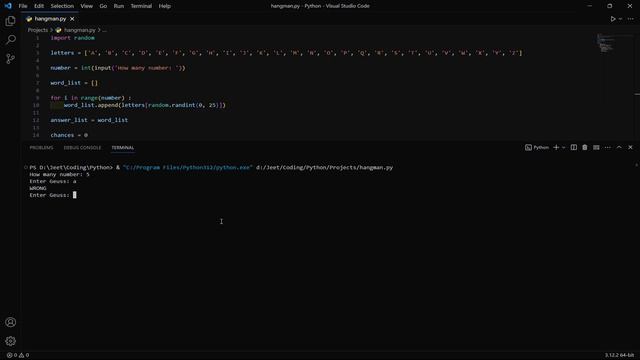Click 'WRONG' output in terminal
The image size is (640, 360).
click(38, 188)
